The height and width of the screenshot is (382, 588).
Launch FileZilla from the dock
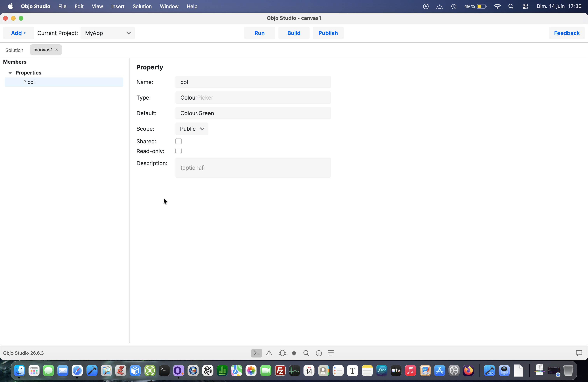pos(280,371)
